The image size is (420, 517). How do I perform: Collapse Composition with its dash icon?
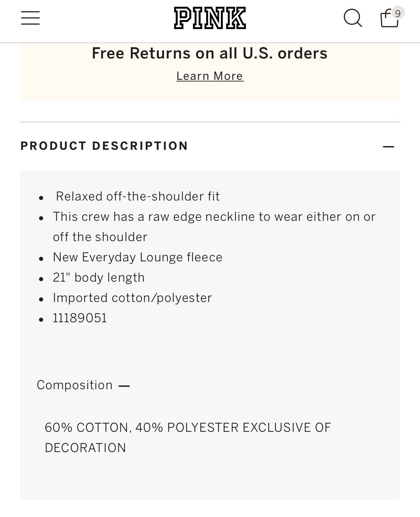(124, 386)
